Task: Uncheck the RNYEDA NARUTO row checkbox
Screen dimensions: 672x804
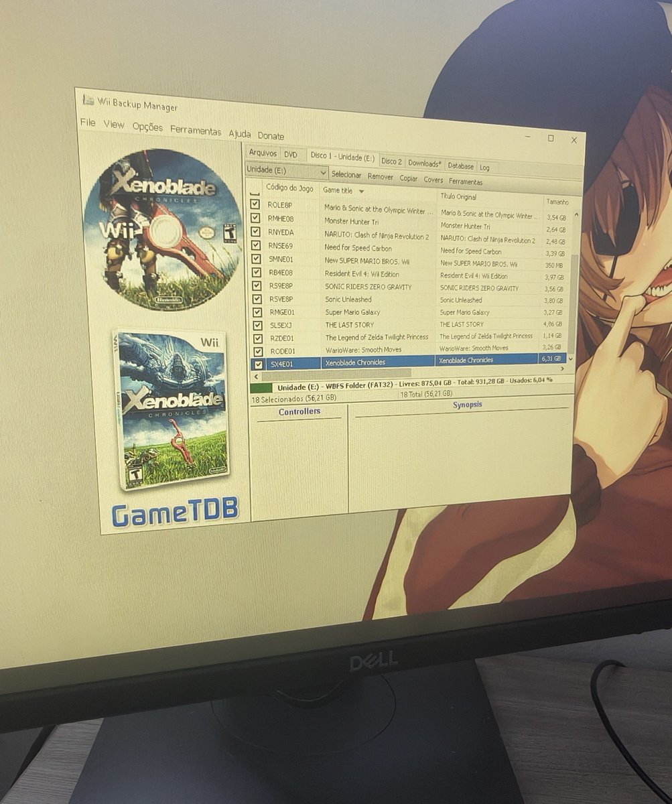Action: point(255,232)
